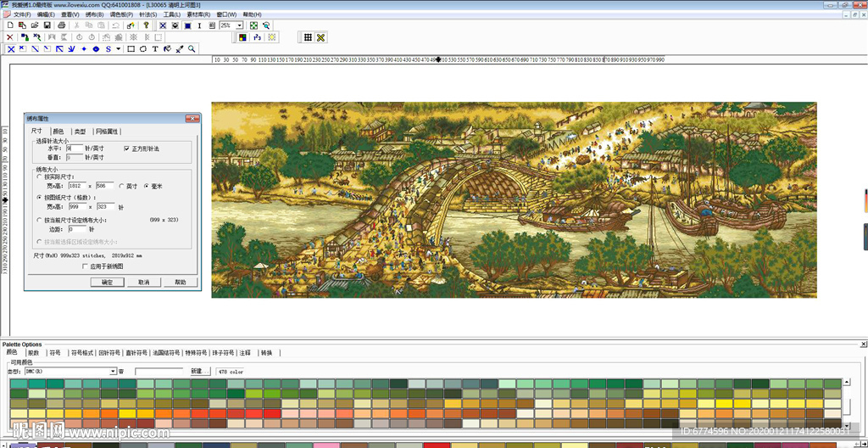
Task: Click the 水平 stitches-per-inch input field
Action: click(75, 148)
